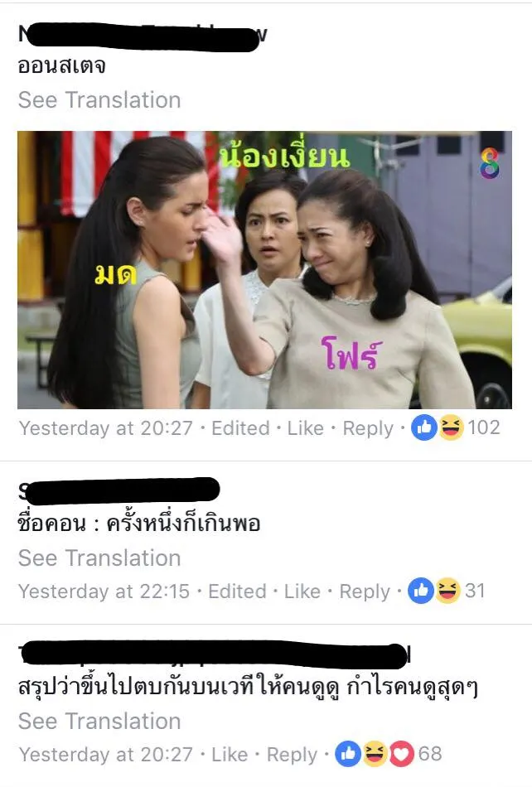The image size is (532, 787).
Task: Like the comment posted at 22:15
Action: click(302, 591)
